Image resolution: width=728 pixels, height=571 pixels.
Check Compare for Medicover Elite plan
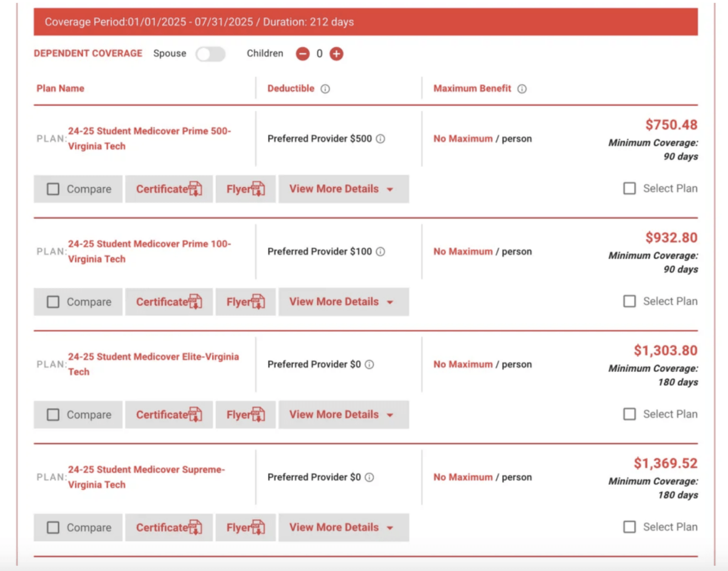(53, 415)
